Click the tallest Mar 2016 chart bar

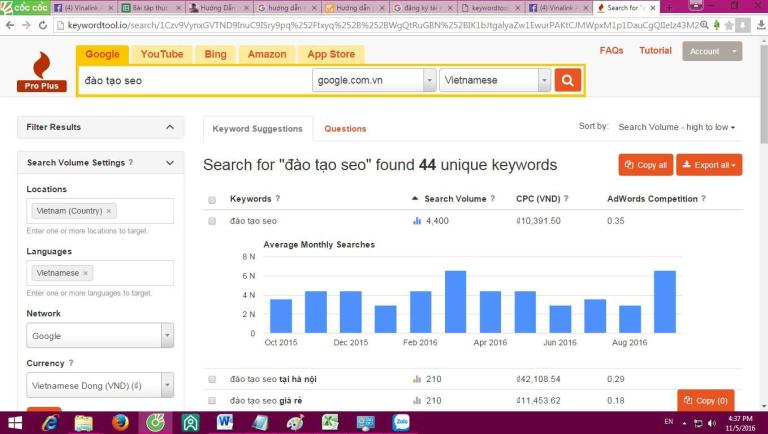point(456,302)
